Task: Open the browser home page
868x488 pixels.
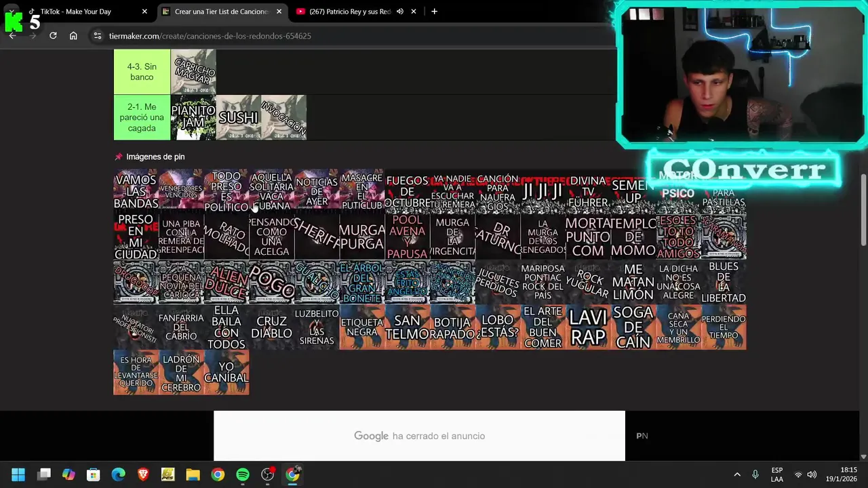Action: pos(73,36)
